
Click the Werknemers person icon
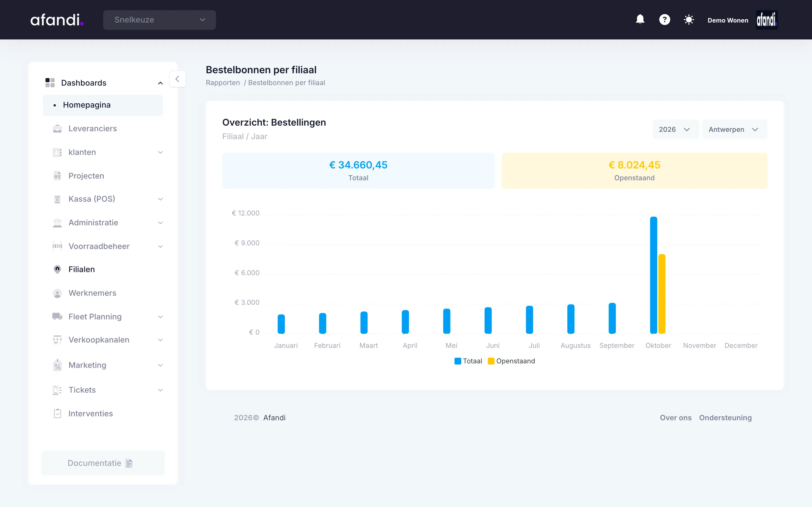(x=58, y=293)
